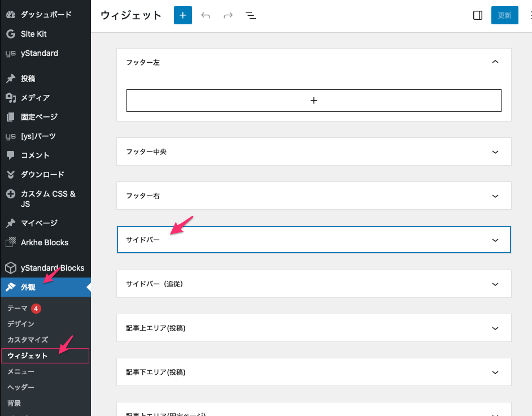Click the undo arrow in toolbar
The height and width of the screenshot is (416, 532).
(206, 15)
